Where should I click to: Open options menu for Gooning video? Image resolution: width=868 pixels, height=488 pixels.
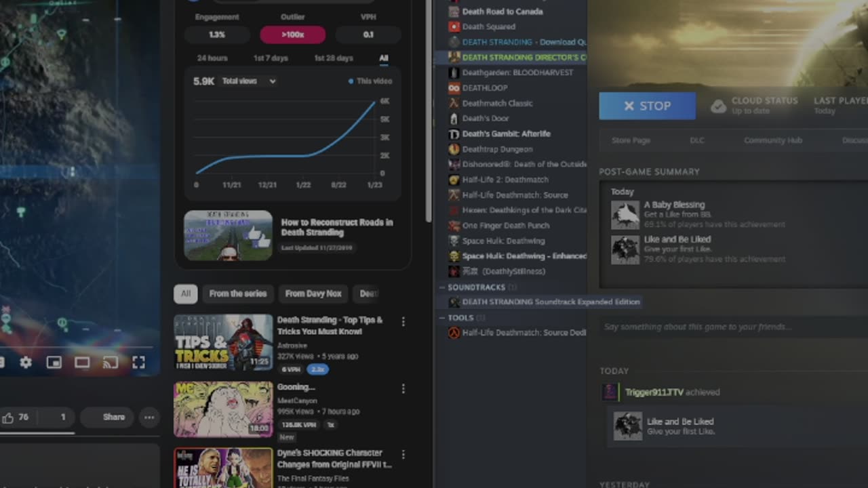click(x=403, y=388)
